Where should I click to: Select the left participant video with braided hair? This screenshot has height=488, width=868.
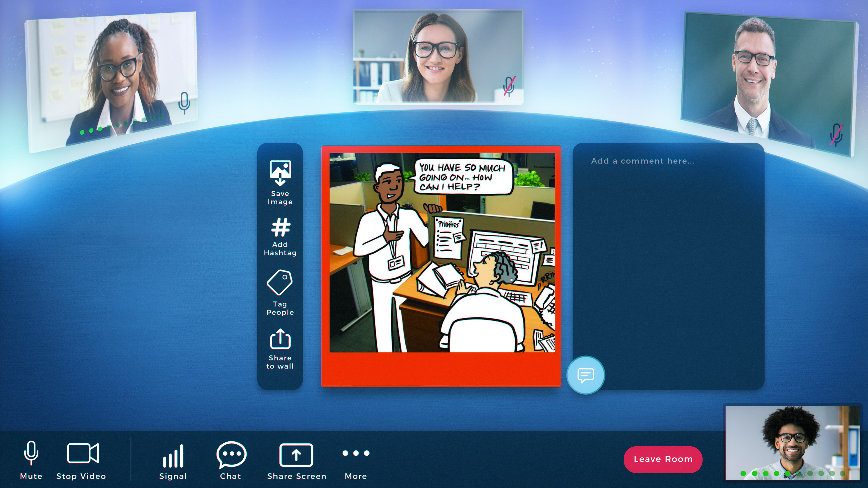coord(111,82)
